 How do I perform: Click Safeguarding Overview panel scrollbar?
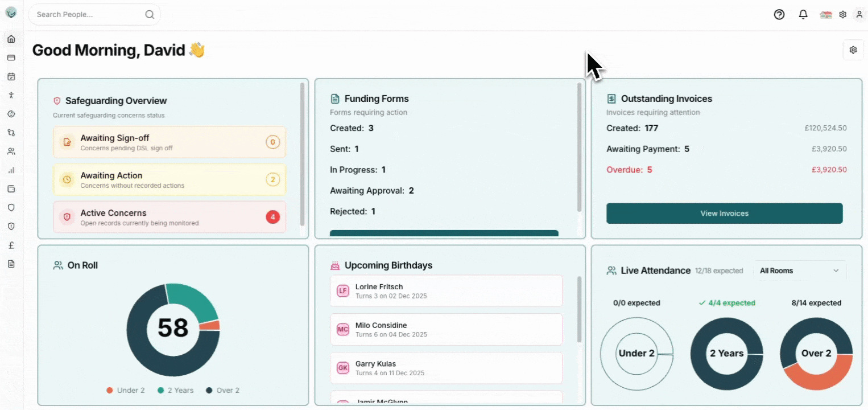(302, 154)
